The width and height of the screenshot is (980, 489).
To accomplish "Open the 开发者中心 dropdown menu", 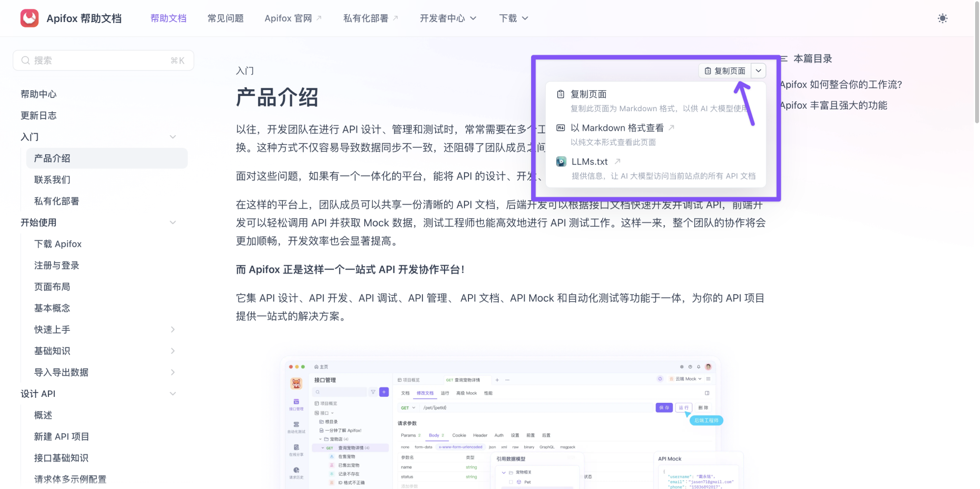I will 448,18.
